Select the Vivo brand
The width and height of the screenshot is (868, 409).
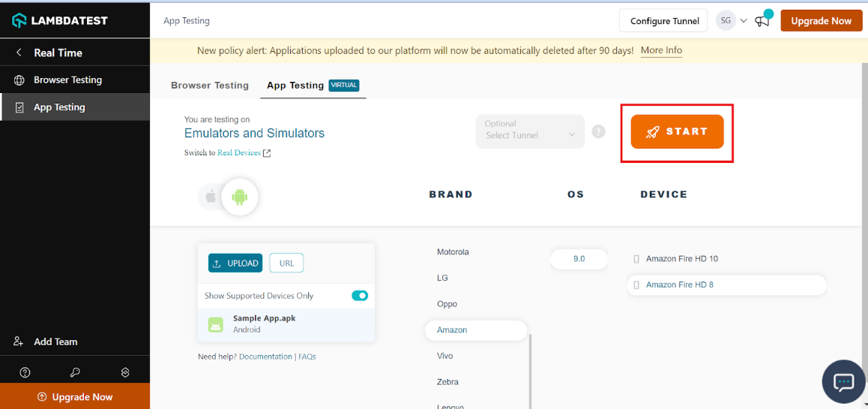click(x=445, y=356)
